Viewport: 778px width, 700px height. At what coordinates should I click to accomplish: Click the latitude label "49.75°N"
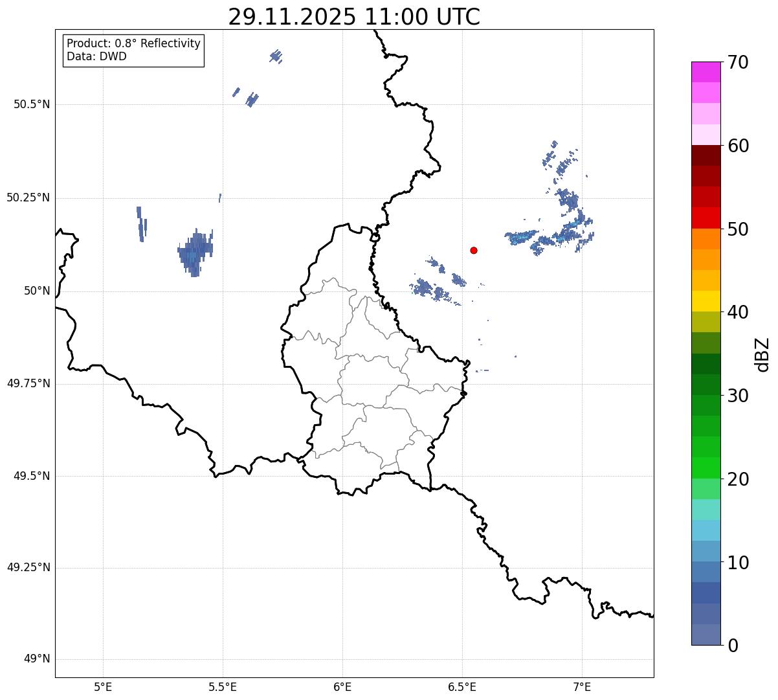[x=28, y=383]
